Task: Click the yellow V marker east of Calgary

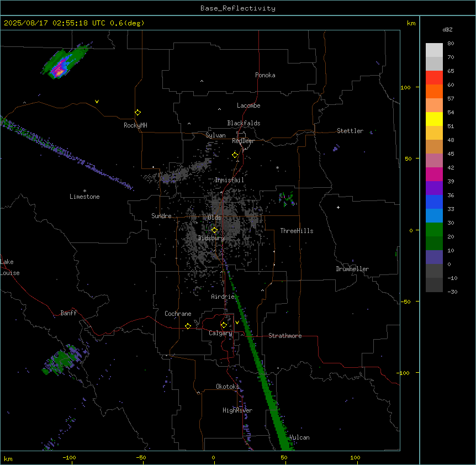Action: point(237,323)
